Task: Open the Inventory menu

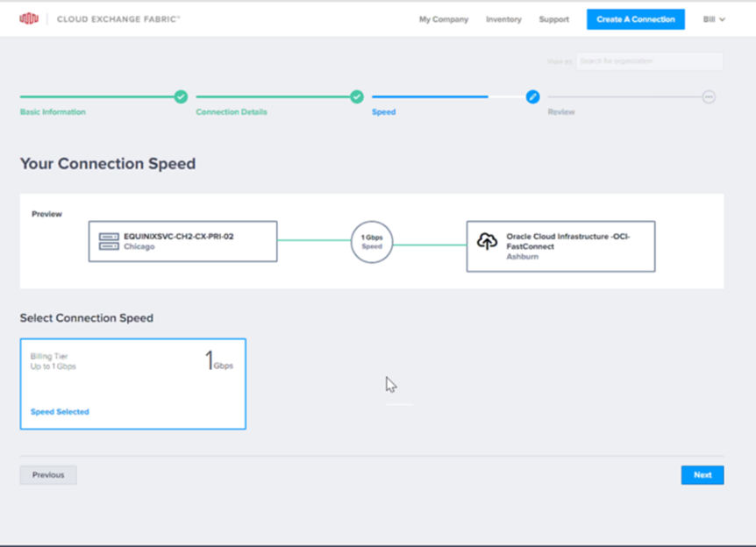Action: pos(503,19)
